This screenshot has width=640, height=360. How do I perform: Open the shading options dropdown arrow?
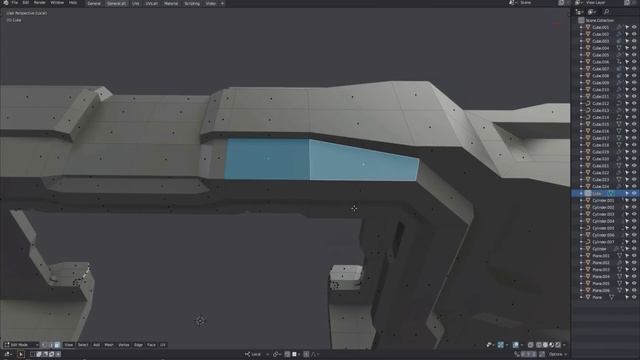coord(564,345)
